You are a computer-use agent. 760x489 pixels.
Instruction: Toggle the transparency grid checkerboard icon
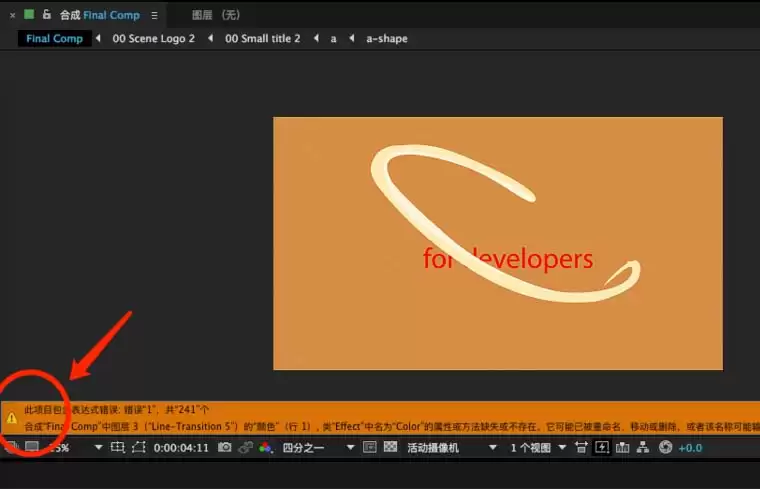(390, 447)
